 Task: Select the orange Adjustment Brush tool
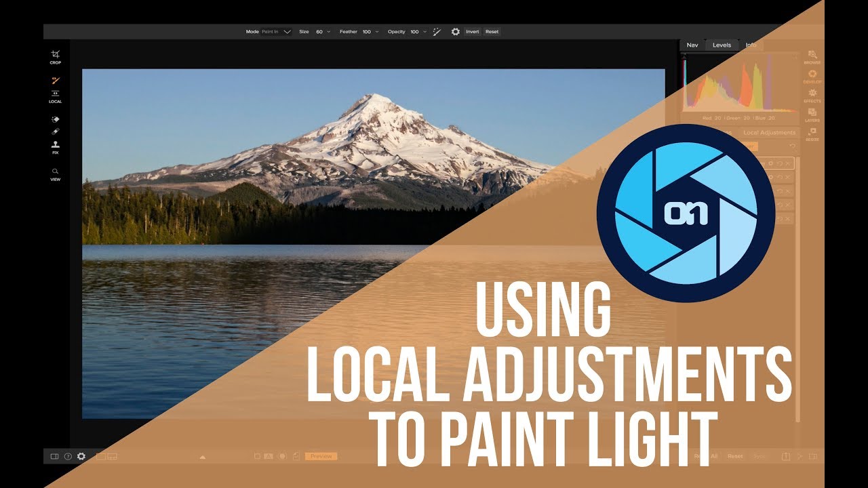click(56, 81)
